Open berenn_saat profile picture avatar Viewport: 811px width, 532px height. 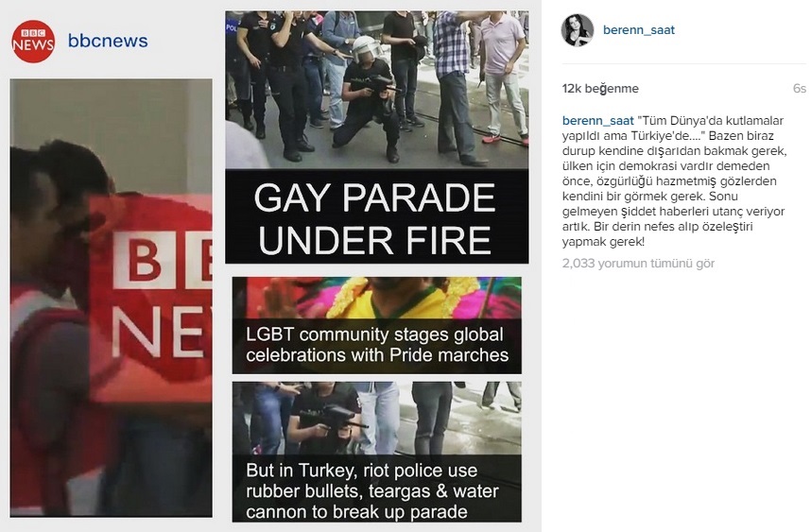577,30
